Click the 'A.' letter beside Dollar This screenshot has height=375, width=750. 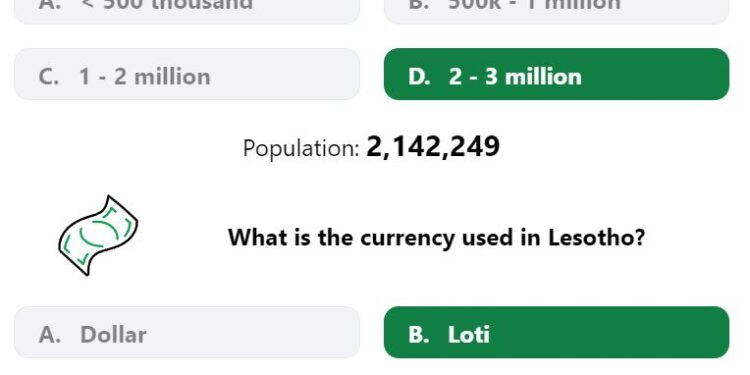pyautogui.click(x=50, y=334)
